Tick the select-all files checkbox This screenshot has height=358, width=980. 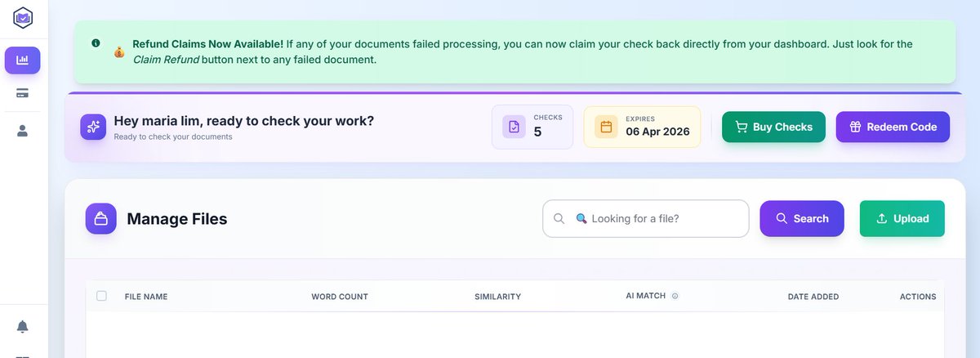tap(101, 296)
